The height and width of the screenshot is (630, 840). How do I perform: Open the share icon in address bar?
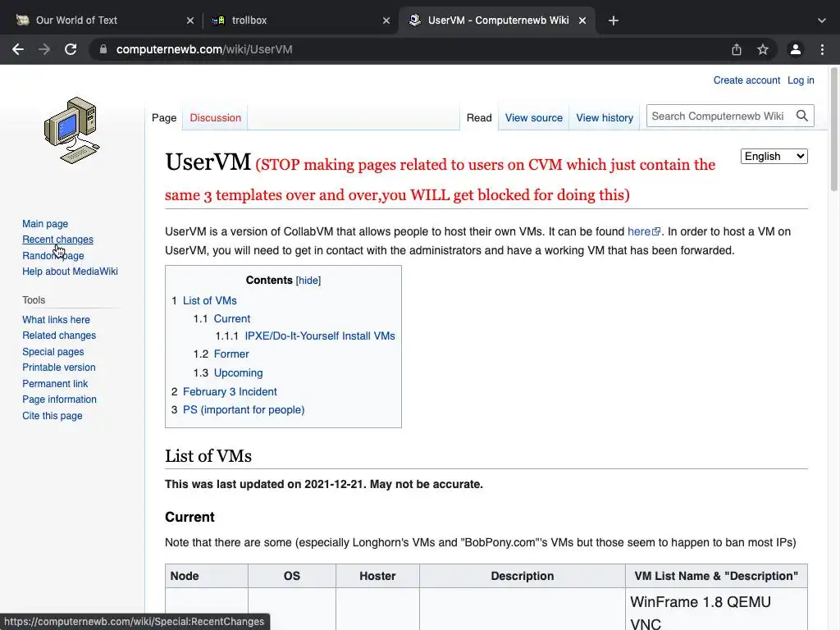tap(737, 49)
